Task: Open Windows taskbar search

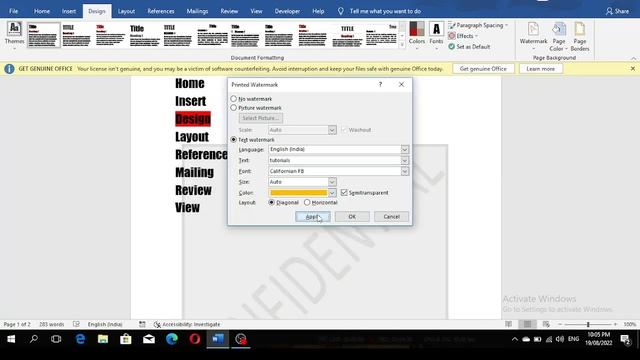Action: tap(33, 339)
